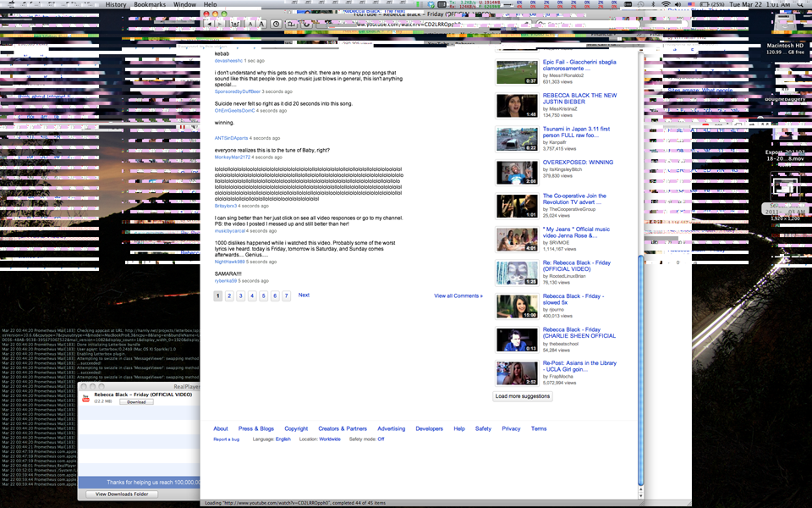Change Language setting English
The image size is (812, 508).
pos(283,439)
